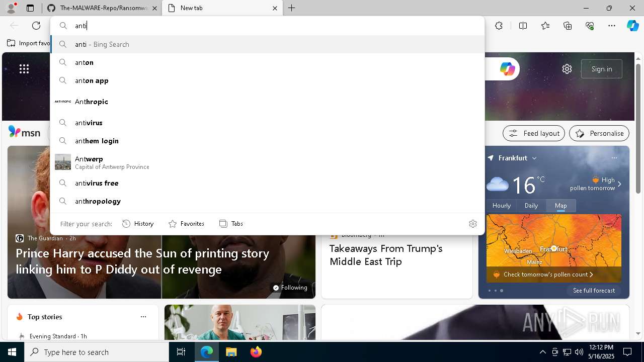The width and height of the screenshot is (644, 362).
Task: Open Copilot sidebar icon
Action: (633, 26)
